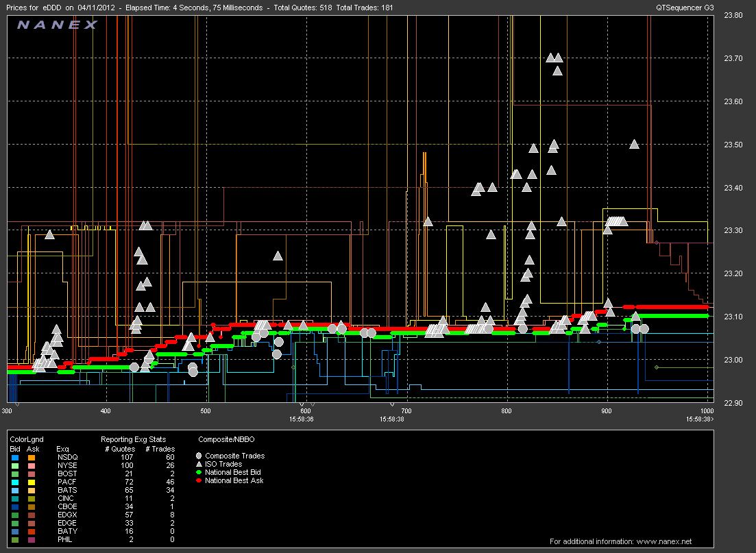Pick the EDGX bid color swatch

click(x=15, y=515)
